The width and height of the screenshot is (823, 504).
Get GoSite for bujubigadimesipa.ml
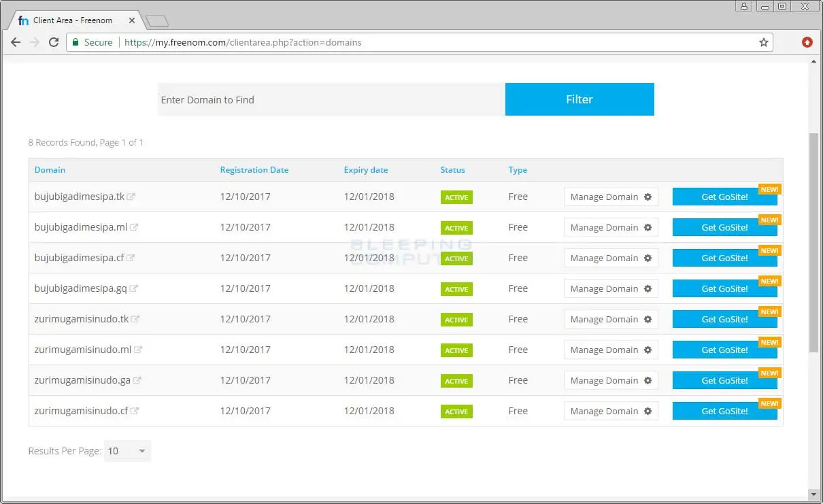coord(724,228)
